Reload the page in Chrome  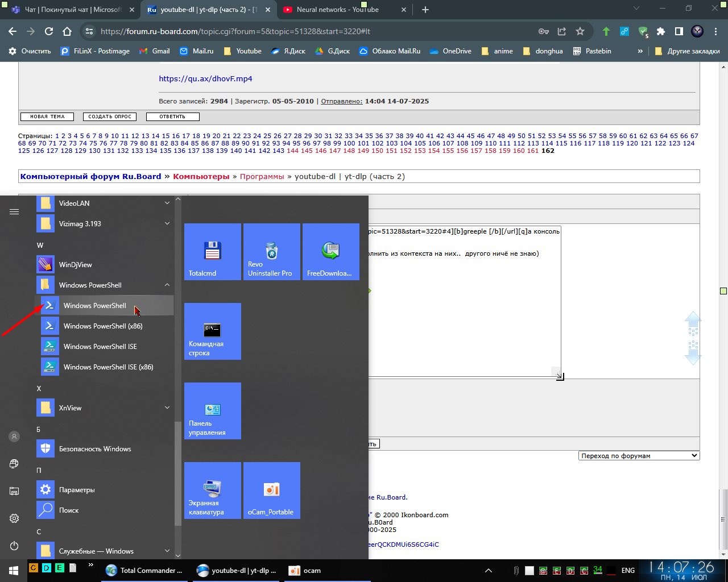coord(49,31)
